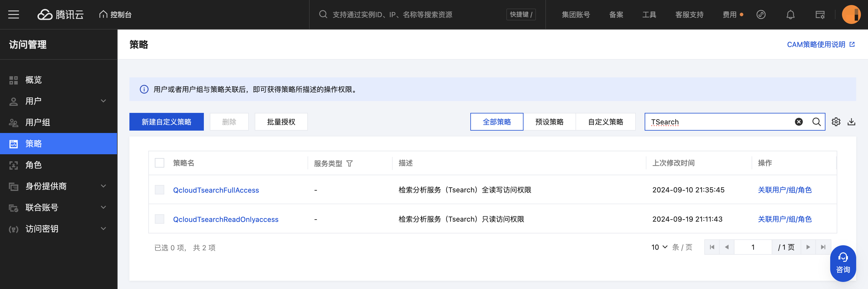Open the 备案 menu
The height and width of the screenshot is (289, 868).
click(x=616, y=14)
